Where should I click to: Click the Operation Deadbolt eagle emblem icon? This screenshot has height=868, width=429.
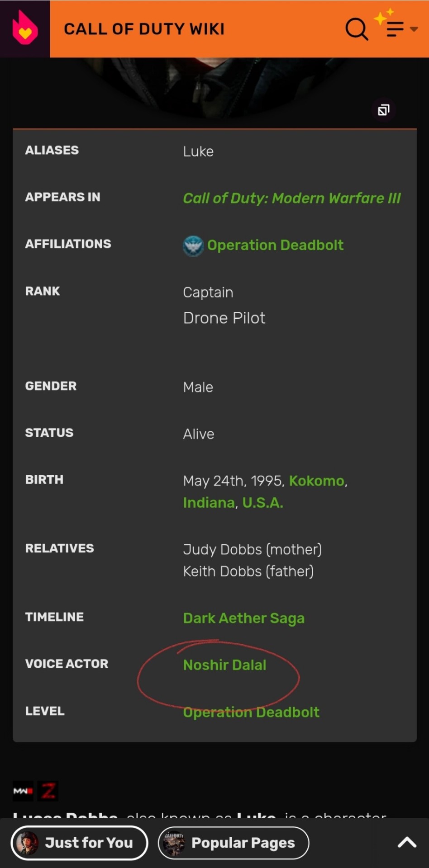(193, 246)
